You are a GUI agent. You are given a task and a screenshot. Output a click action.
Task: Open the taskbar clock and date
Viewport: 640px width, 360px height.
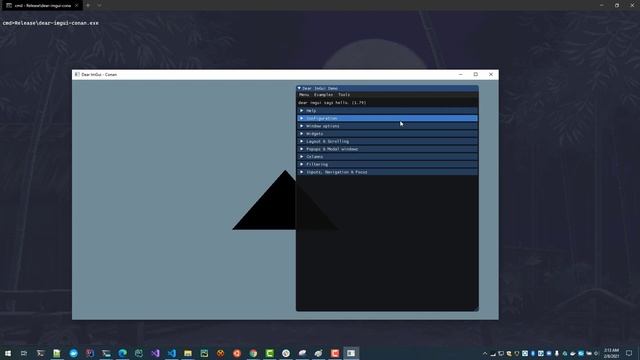(x=611, y=353)
